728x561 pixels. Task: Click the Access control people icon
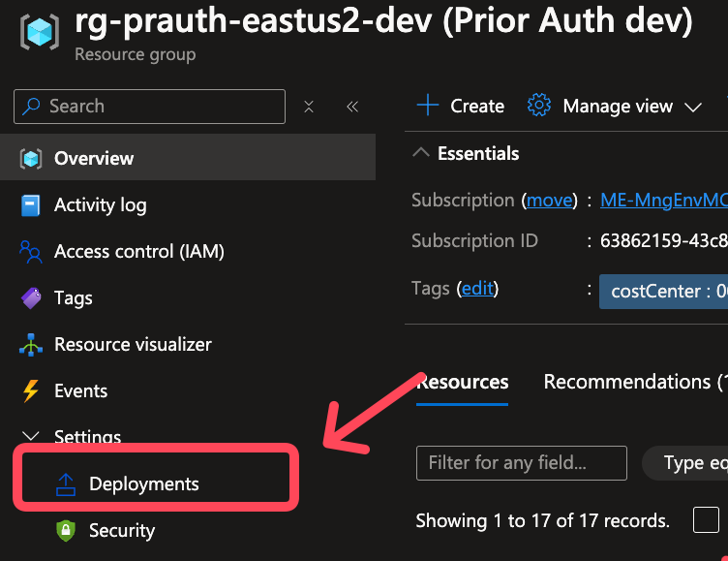point(31,252)
